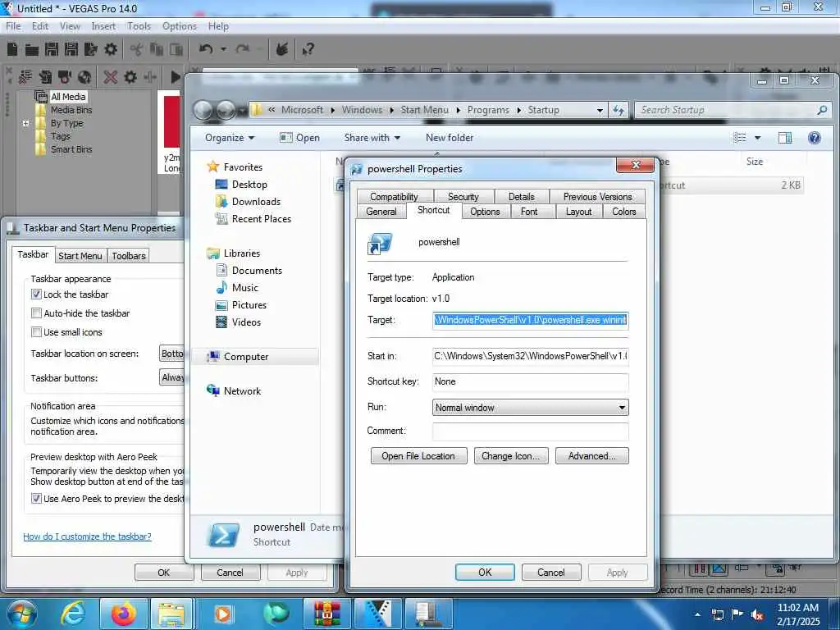
Task: Open WinRAR from taskbar
Action: point(327,614)
